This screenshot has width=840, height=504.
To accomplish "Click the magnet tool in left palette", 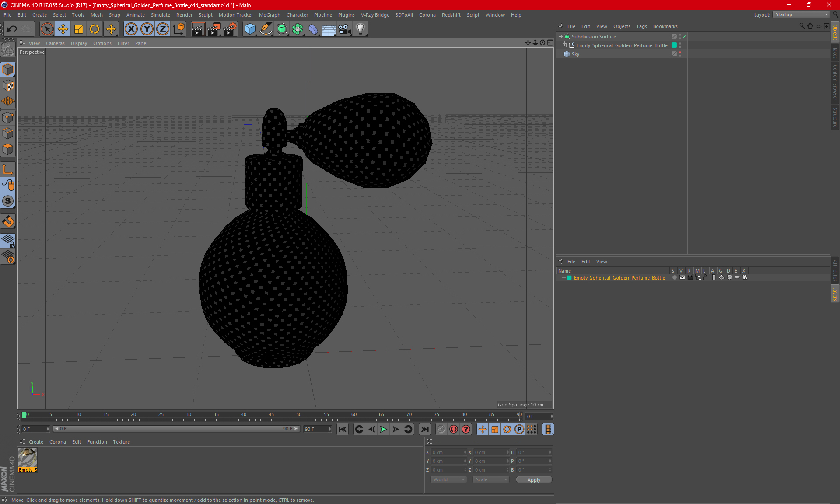I will pos(8,221).
